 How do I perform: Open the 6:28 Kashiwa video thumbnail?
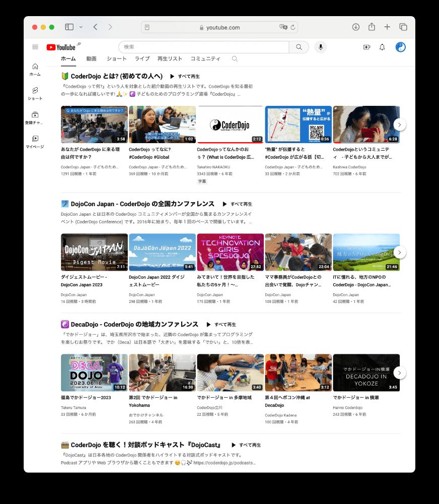pyautogui.click(x=367, y=124)
